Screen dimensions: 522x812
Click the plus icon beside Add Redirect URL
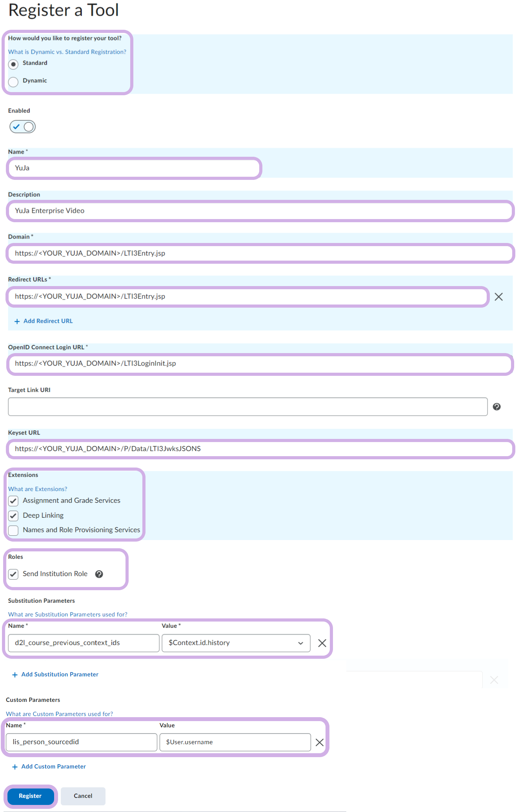point(17,321)
